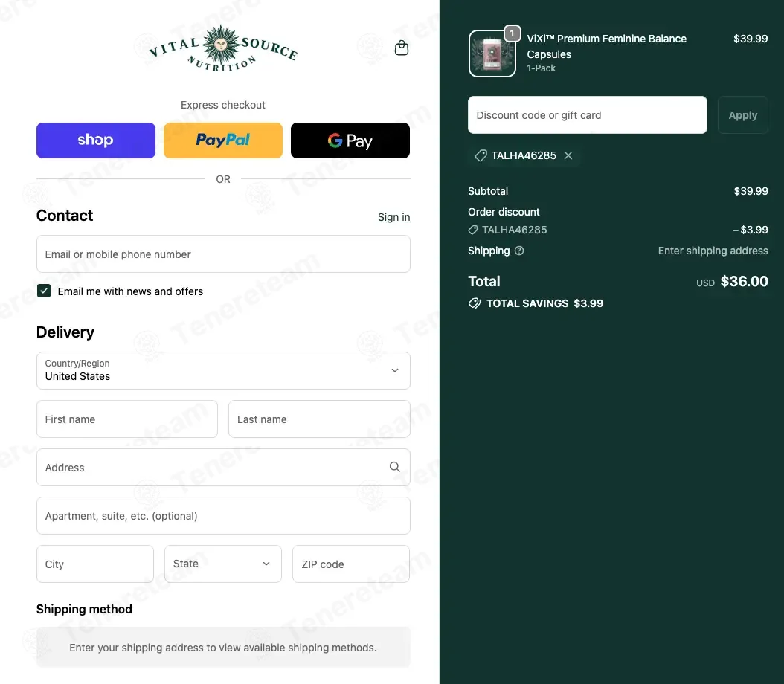Focus the Discount code or gift card field
The image size is (784, 684).
[x=588, y=115]
